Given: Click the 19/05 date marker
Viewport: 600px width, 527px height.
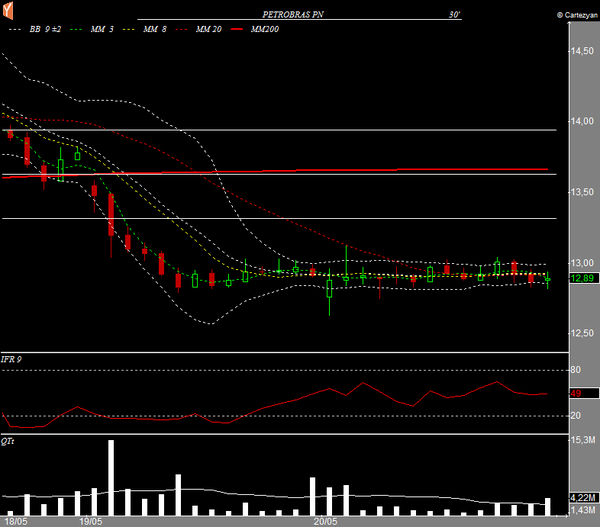Looking at the screenshot, I should pos(90,521).
